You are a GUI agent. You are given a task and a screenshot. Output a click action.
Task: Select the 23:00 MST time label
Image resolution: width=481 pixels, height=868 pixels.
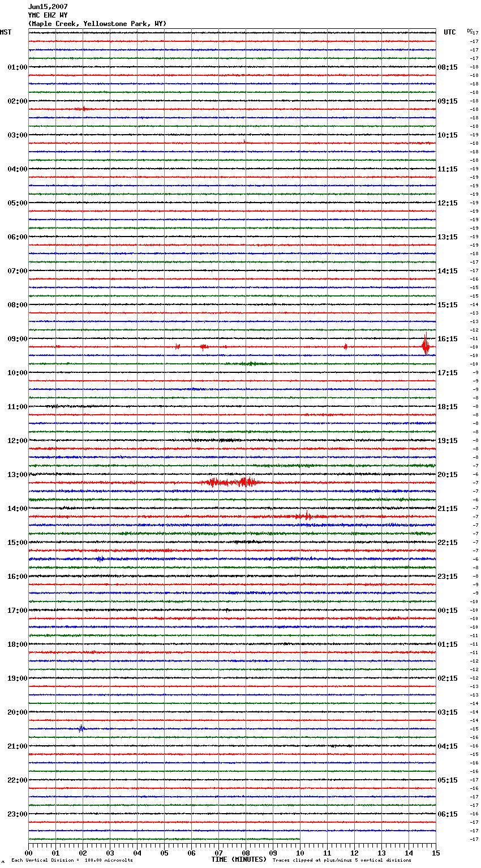point(18,814)
